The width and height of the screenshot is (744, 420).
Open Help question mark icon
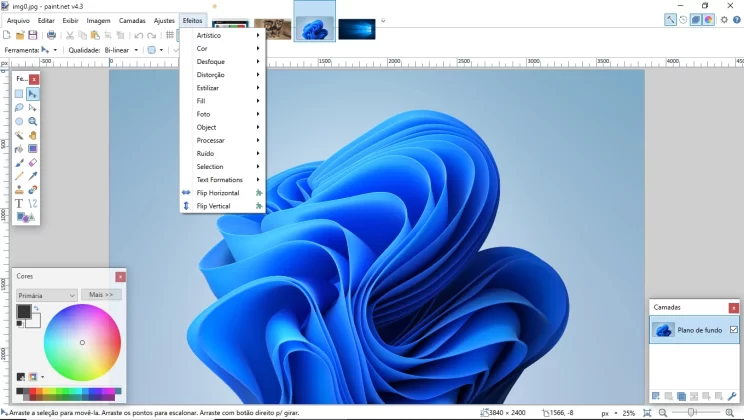(737, 19)
